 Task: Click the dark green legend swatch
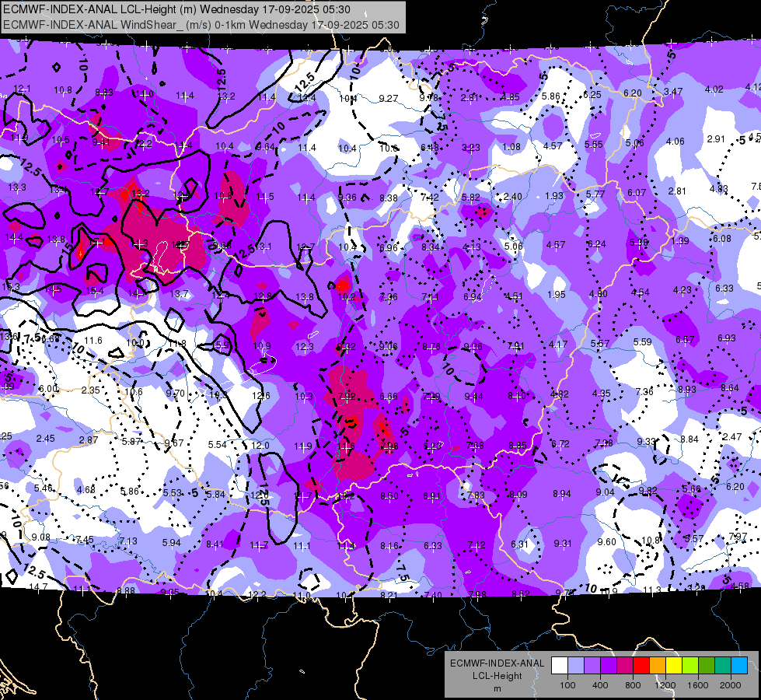[707, 666]
